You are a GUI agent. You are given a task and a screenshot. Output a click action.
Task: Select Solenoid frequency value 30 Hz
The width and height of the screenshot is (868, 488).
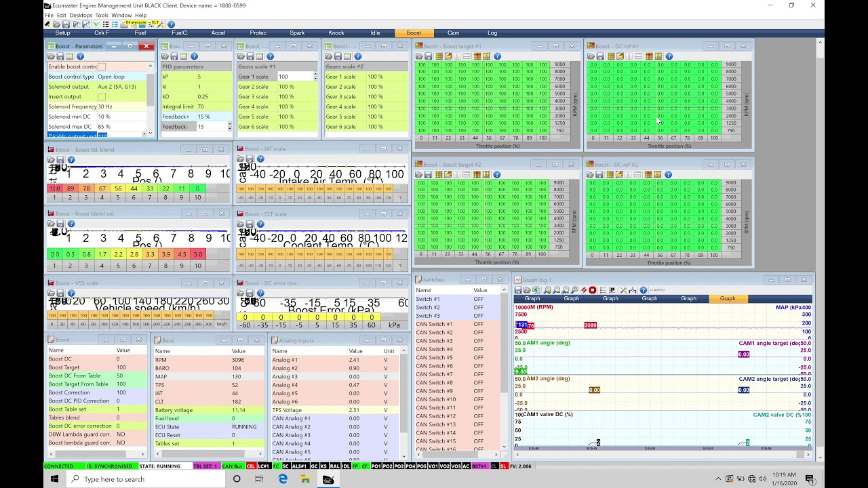[x=121, y=106]
